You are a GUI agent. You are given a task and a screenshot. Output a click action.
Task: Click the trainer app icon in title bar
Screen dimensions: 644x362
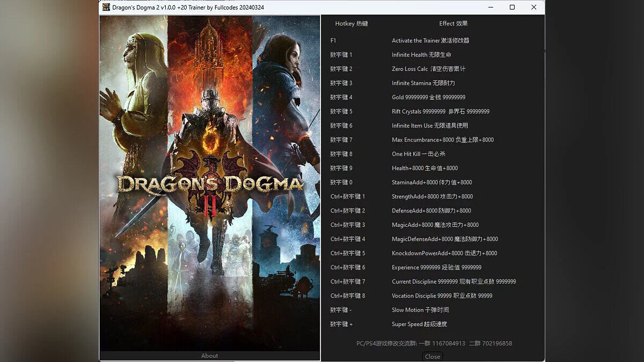[x=106, y=7]
